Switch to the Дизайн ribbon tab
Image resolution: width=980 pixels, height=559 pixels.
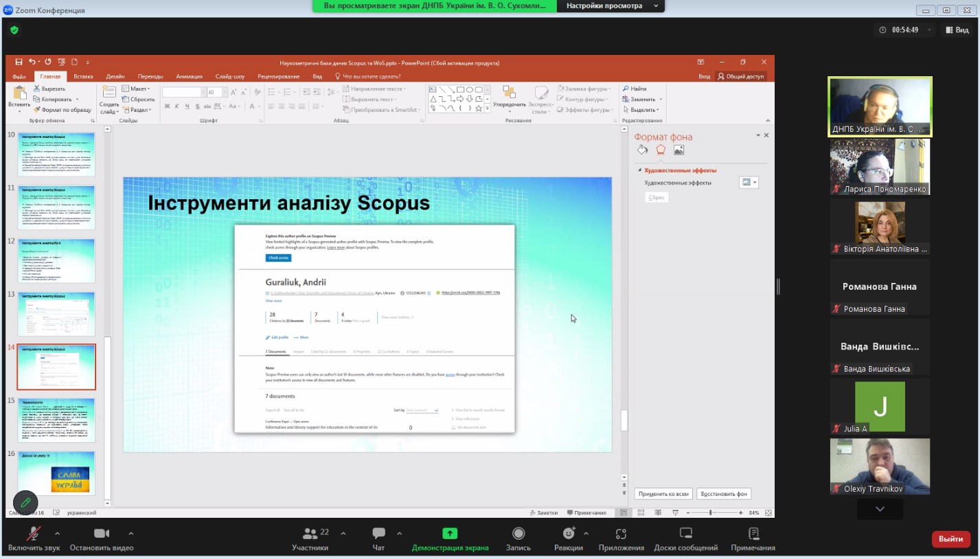[x=115, y=76]
